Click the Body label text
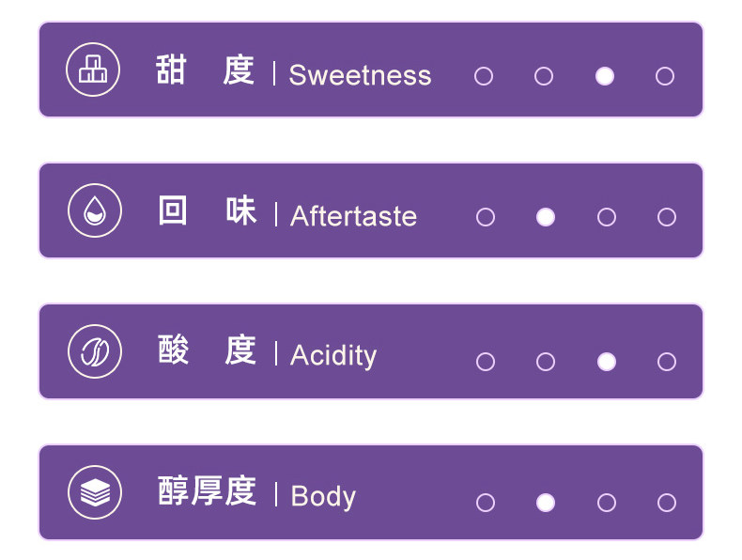742x560 pixels. click(323, 496)
